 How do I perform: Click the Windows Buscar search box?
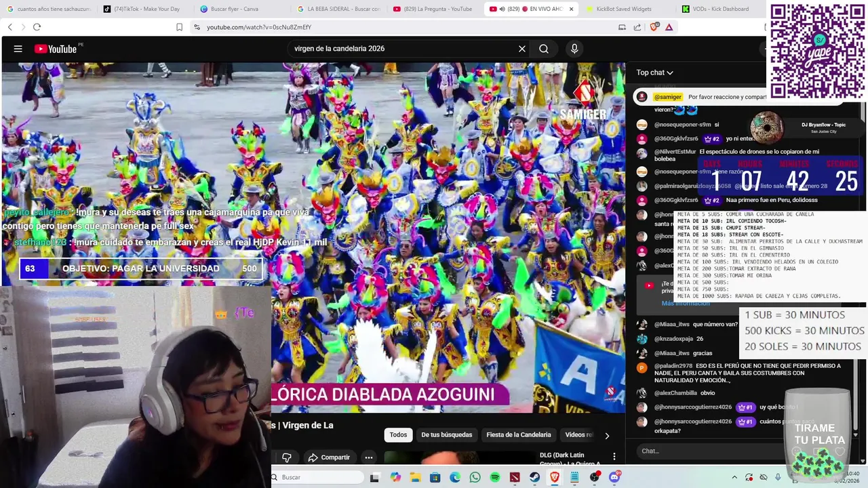click(317, 477)
